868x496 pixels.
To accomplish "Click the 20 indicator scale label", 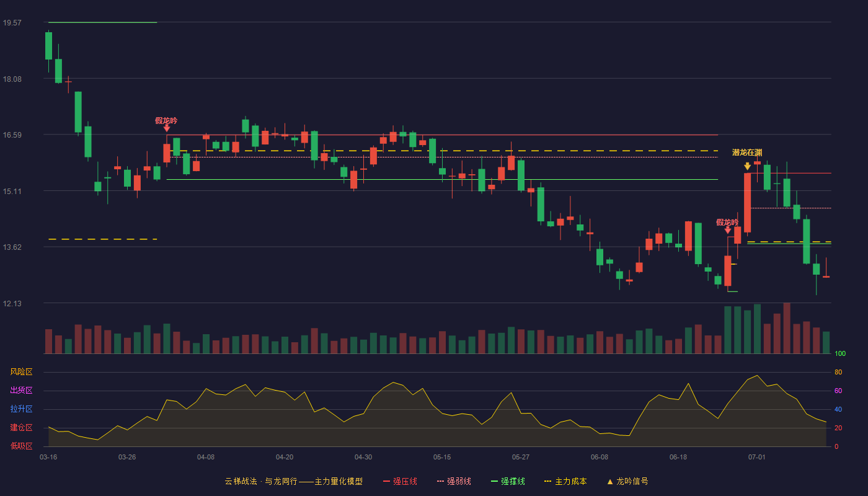I will tap(838, 428).
